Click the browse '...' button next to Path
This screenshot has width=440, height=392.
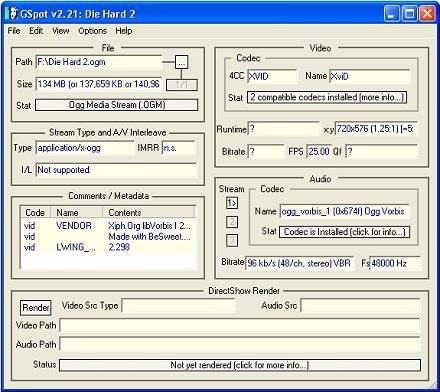[181, 62]
